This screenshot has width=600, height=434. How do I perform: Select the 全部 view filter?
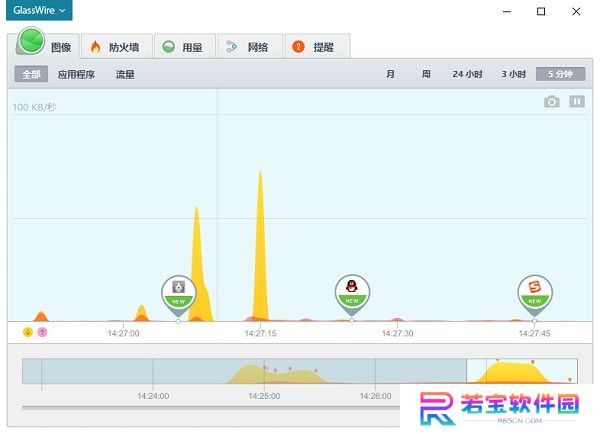(x=31, y=74)
